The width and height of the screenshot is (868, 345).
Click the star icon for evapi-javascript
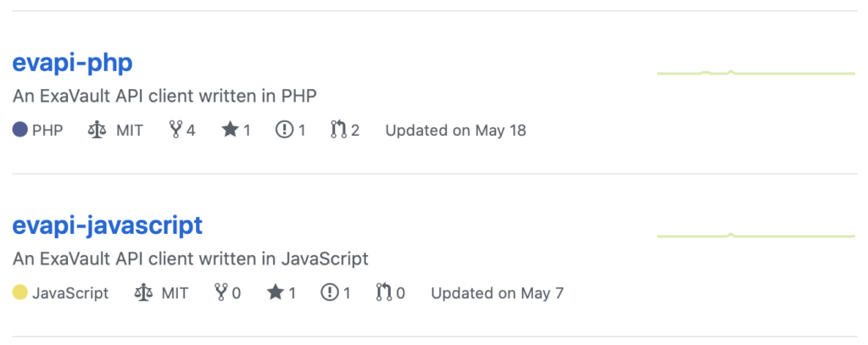tap(275, 292)
